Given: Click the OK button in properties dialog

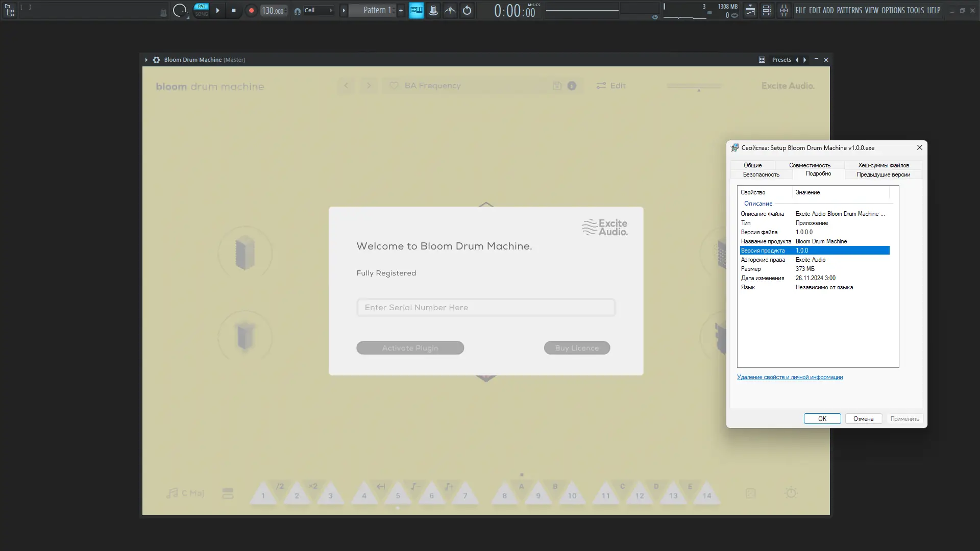Looking at the screenshot, I should (822, 419).
